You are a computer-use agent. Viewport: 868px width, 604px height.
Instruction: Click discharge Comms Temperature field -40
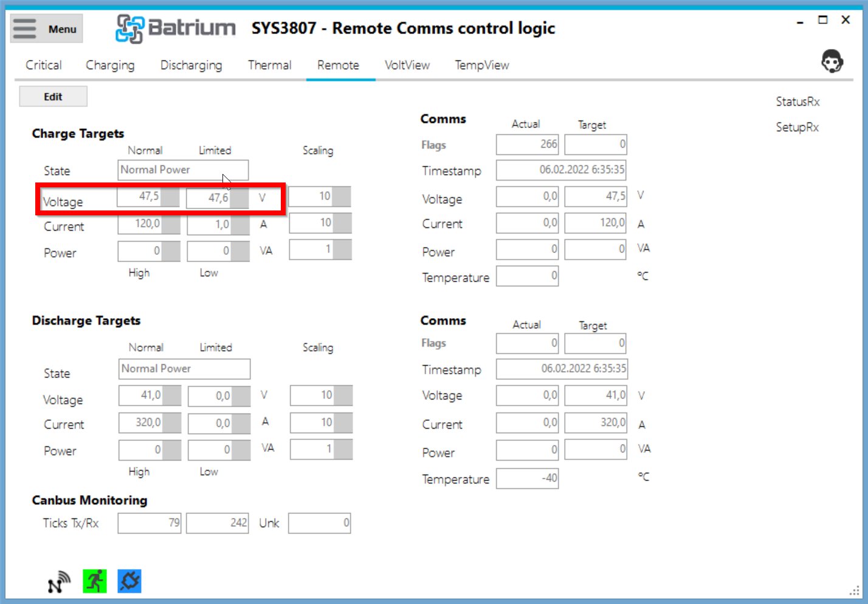pos(528,479)
